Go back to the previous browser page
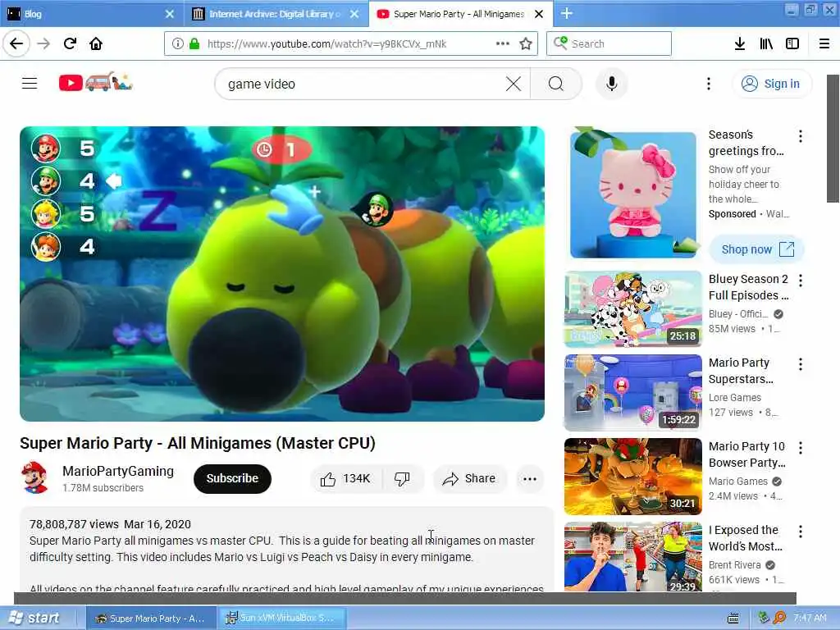 coord(16,43)
